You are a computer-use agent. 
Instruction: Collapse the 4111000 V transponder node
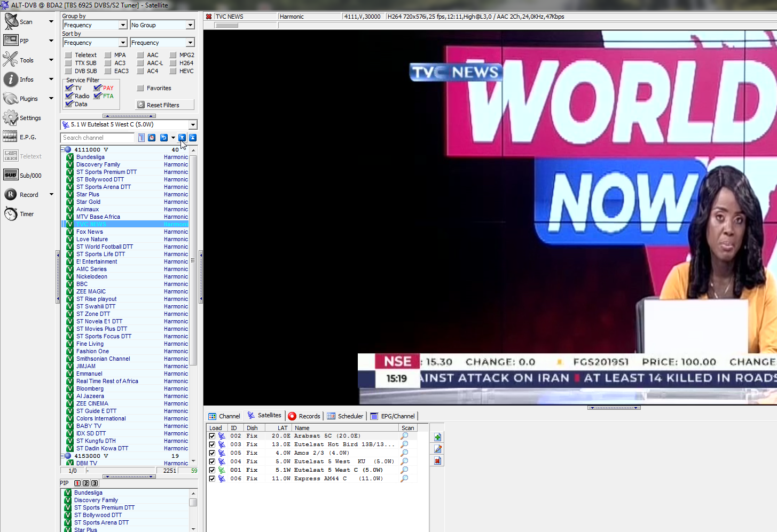coord(62,150)
